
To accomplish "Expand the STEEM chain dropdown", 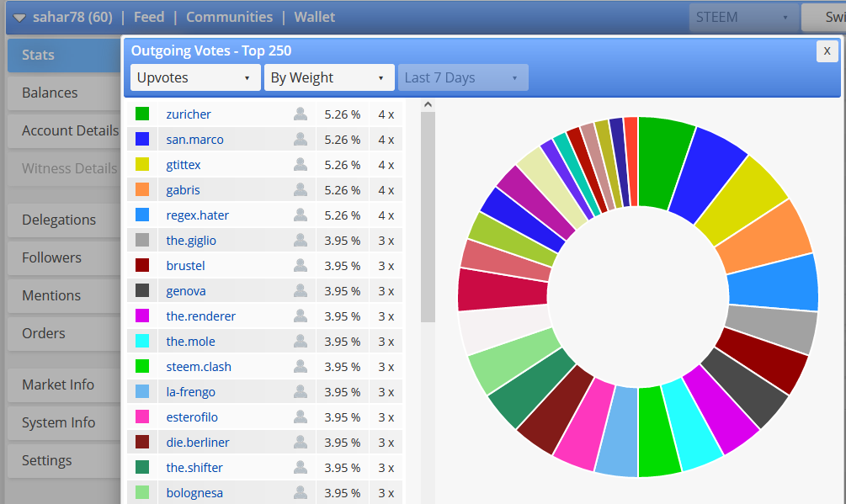I will pyautogui.click(x=742, y=18).
